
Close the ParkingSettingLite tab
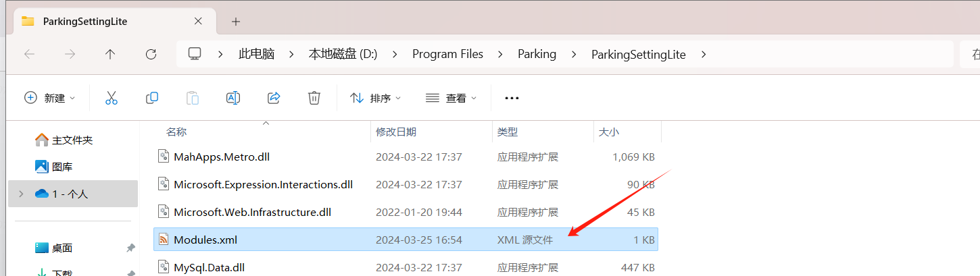(x=198, y=21)
